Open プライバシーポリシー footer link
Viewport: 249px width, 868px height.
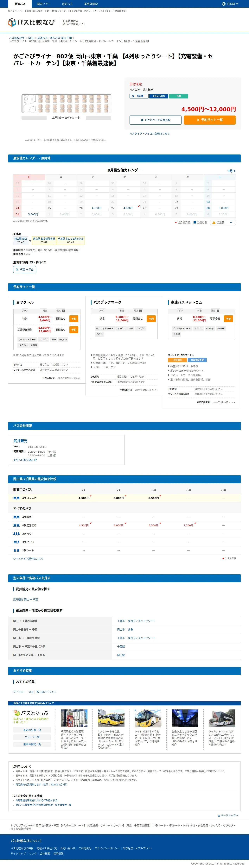(x=107, y=848)
